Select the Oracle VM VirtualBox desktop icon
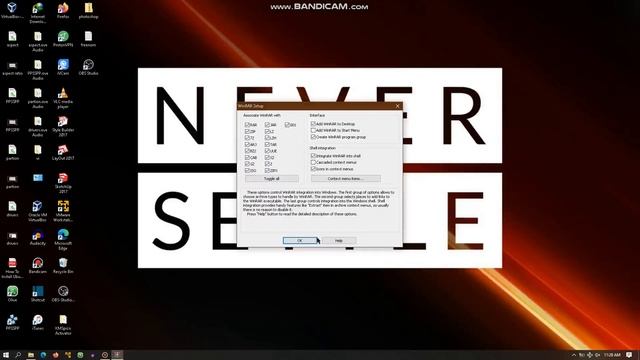The image size is (640, 360). pos(38,211)
